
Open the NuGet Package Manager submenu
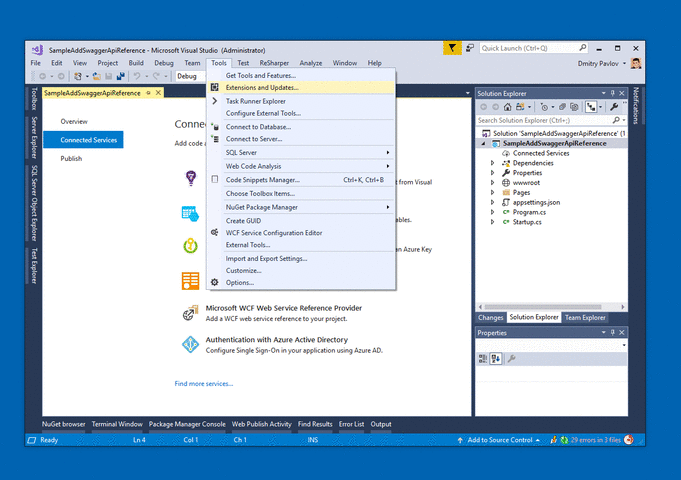tap(302, 207)
